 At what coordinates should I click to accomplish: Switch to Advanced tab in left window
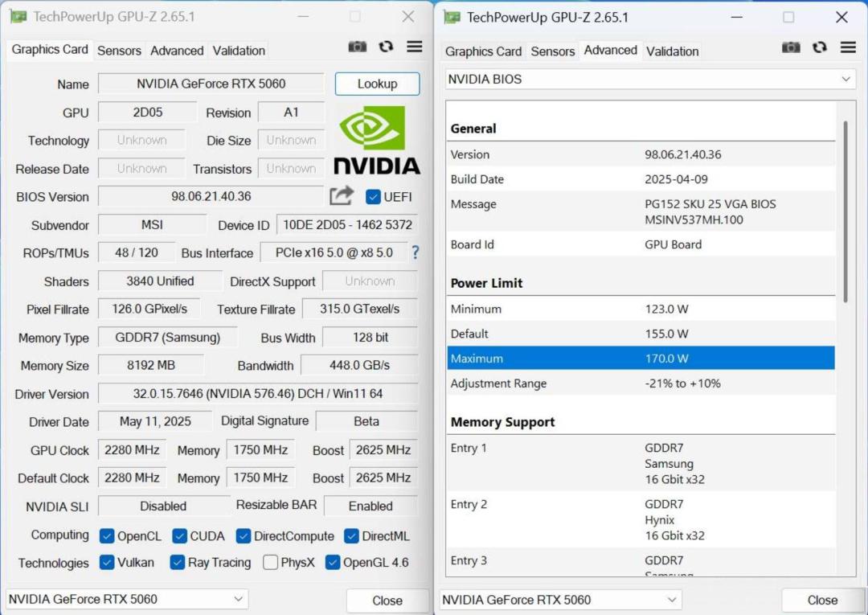coord(177,51)
